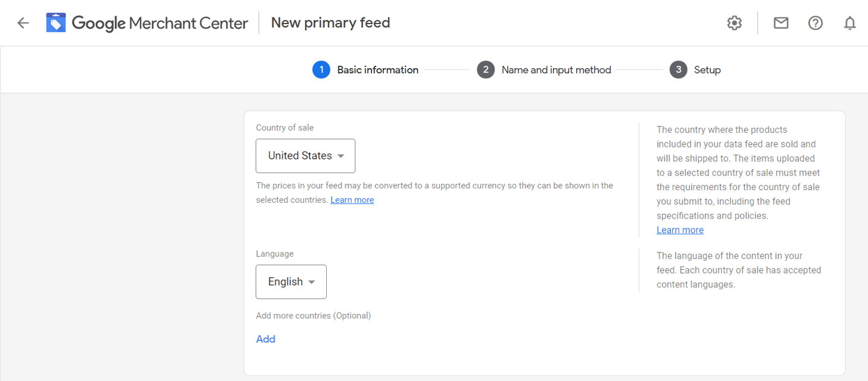Click Add to include more countries
This screenshot has height=381, width=868.
266,339
